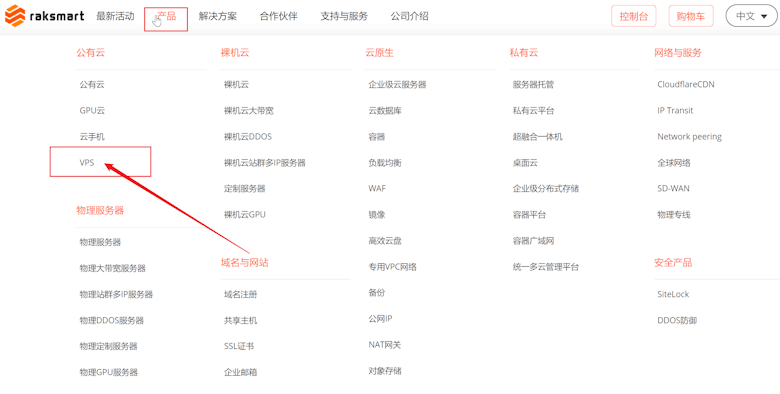Open 物理专线 link
This screenshot has height=394, width=780.
coord(674,214)
